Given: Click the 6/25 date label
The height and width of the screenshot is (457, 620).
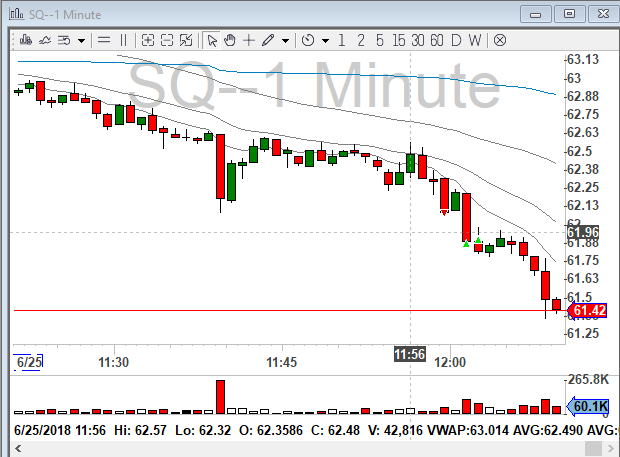Looking at the screenshot, I should point(29,362).
